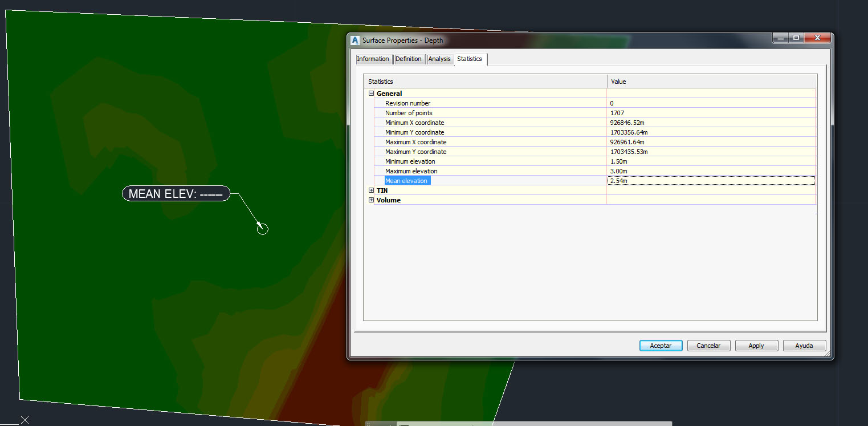Select the Maximum Y coordinate row
This screenshot has width=868, height=426.
(594, 152)
